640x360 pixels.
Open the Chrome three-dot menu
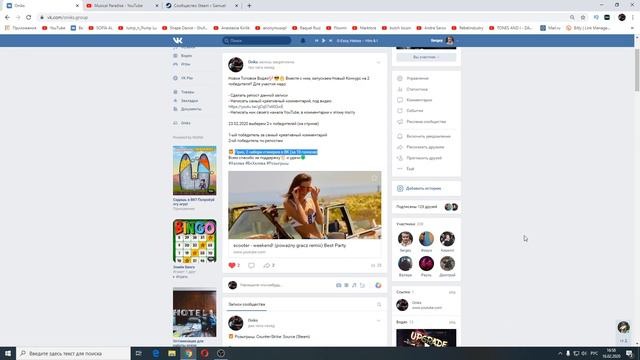(633, 17)
